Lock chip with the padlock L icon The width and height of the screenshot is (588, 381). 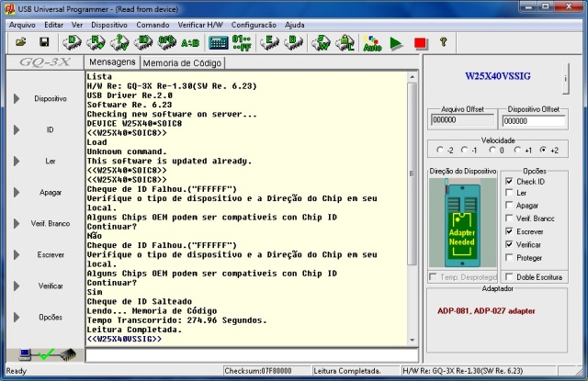click(x=345, y=42)
